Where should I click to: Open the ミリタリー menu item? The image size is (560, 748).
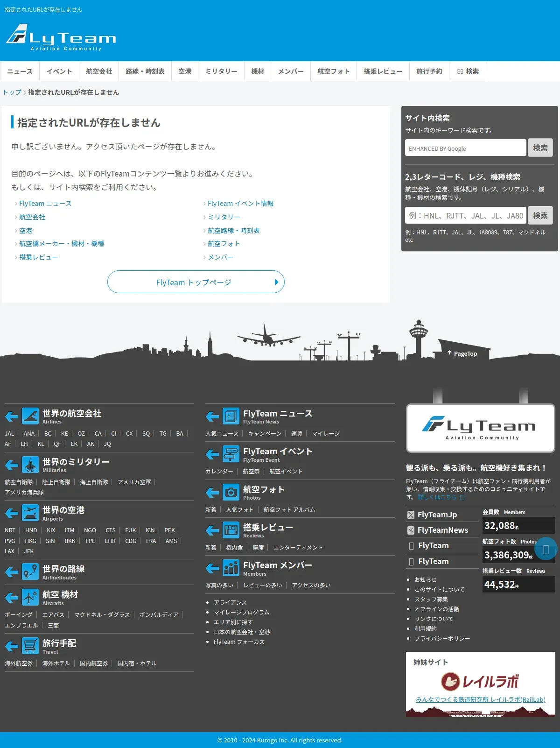click(x=221, y=71)
